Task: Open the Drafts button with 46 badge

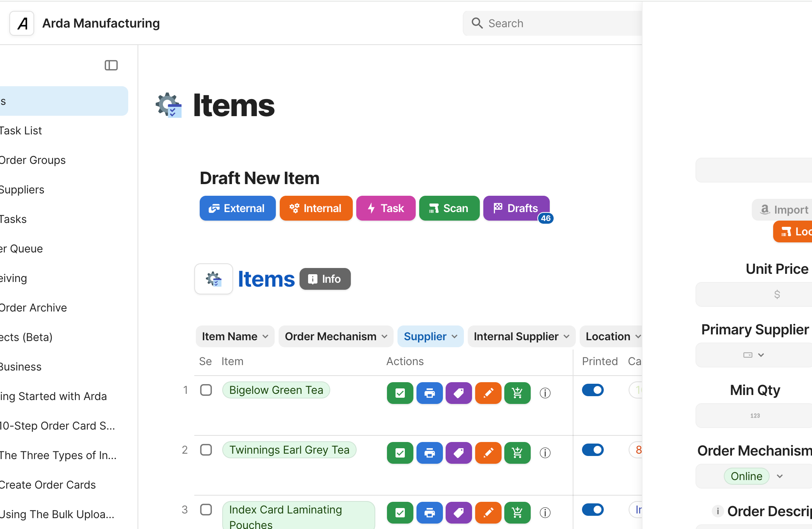Action: point(516,208)
